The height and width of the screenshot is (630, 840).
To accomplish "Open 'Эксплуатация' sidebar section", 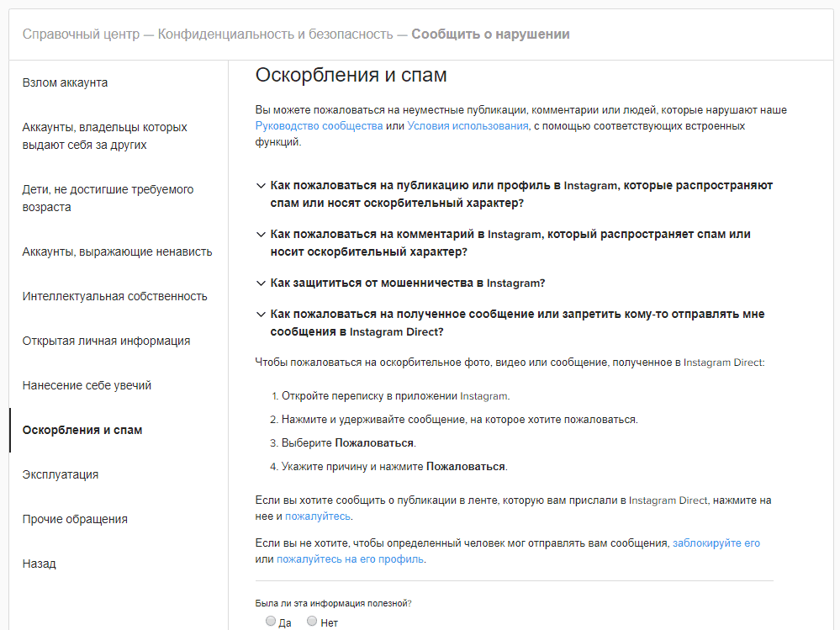I will point(60,474).
